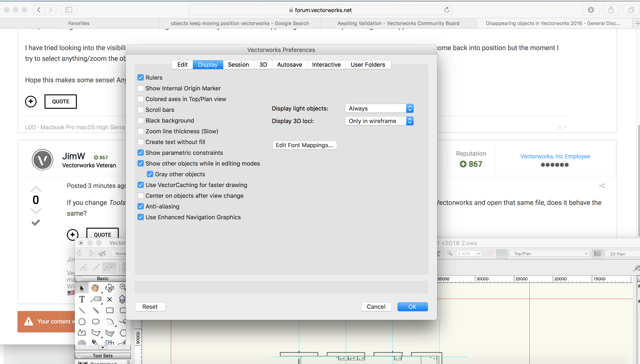The width and height of the screenshot is (640, 364).
Task: Enable the Show Internal Origin Marker checkbox
Action: [141, 88]
